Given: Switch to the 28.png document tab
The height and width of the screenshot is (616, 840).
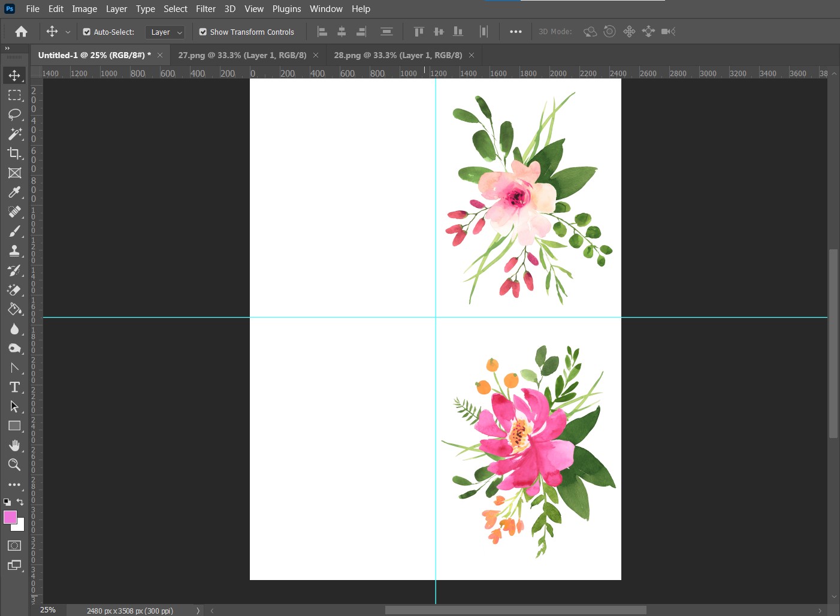Looking at the screenshot, I should tap(397, 55).
